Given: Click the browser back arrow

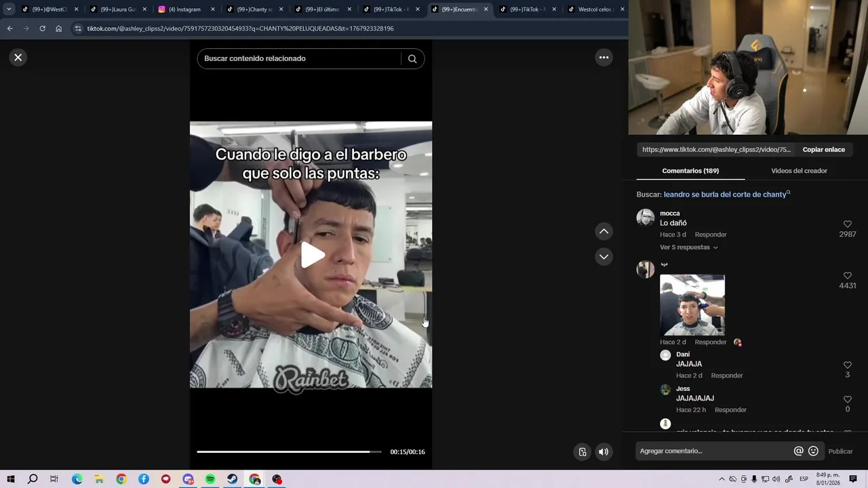Looking at the screenshot, I should 9,28.
